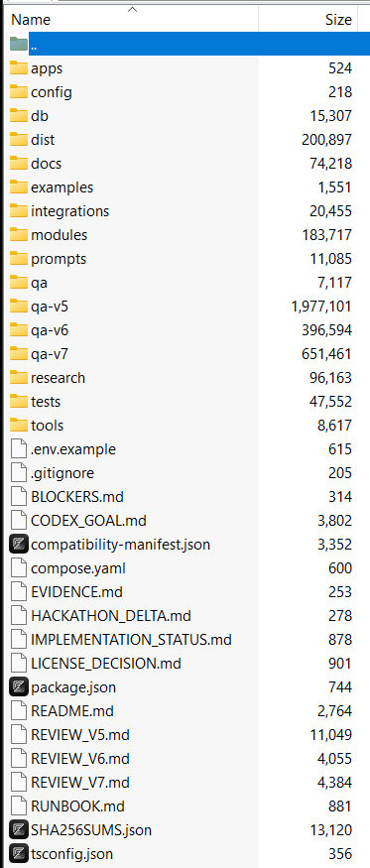370x868 pixels.
Task: Click the CODEX_GOAL.md file name
Action: (x=88, y=521)
